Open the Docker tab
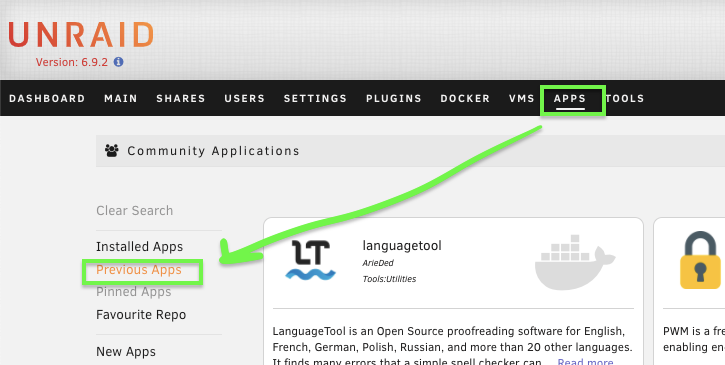Screen dimensions: 725x365 (x=465, y=99)
